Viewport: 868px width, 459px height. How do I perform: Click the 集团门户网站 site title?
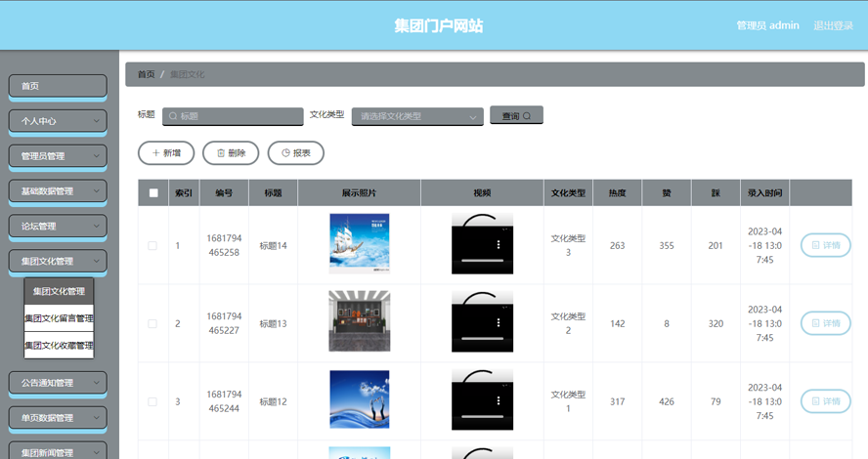[439, 25]
